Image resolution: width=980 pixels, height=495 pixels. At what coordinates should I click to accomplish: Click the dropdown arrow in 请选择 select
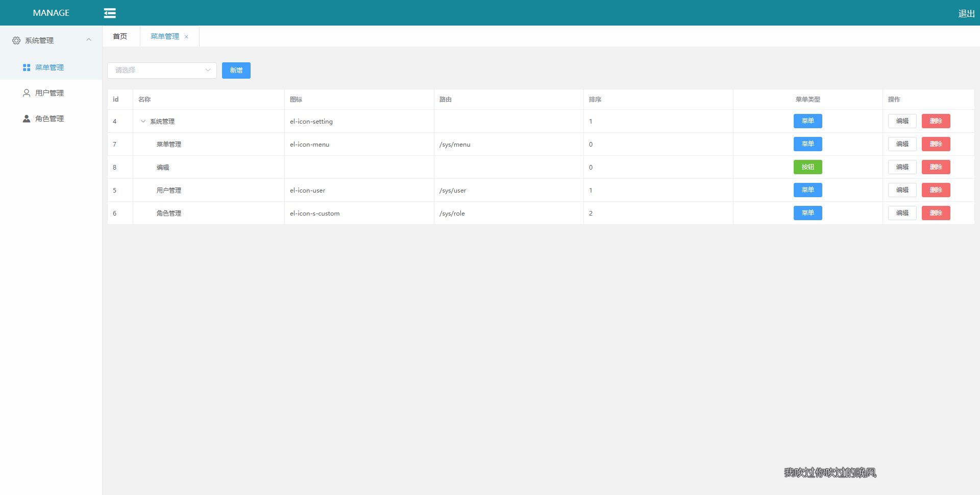point(208,70)
